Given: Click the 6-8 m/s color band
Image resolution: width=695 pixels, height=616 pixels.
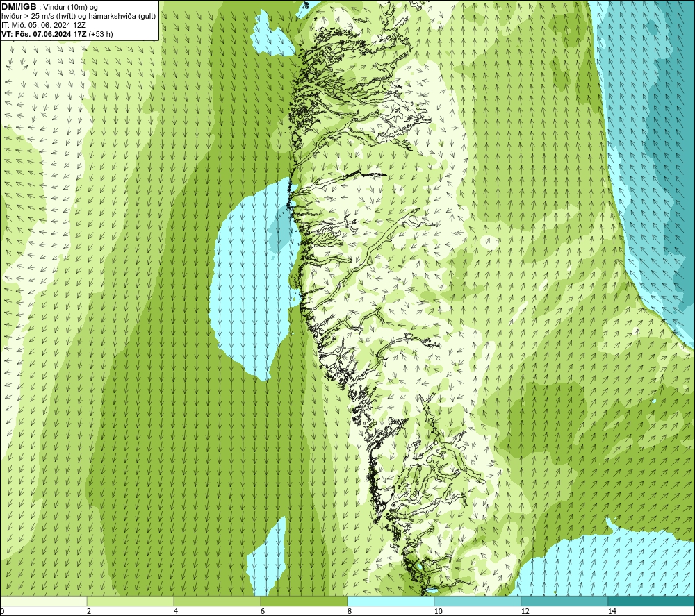Looking at the screenshot, I should click(x=304, y=601).
